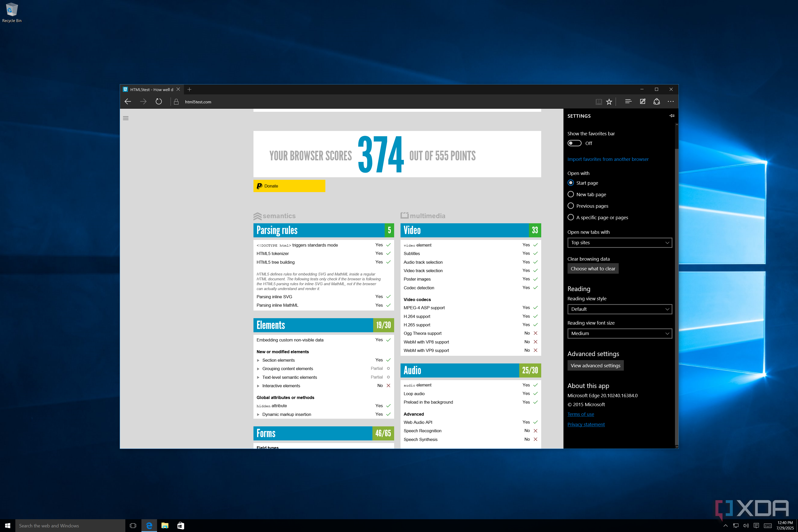The height and width of the screenshot is (532, 798).
Task: Open the hamburger menu on html5test page
Action: tap(126, 118)
